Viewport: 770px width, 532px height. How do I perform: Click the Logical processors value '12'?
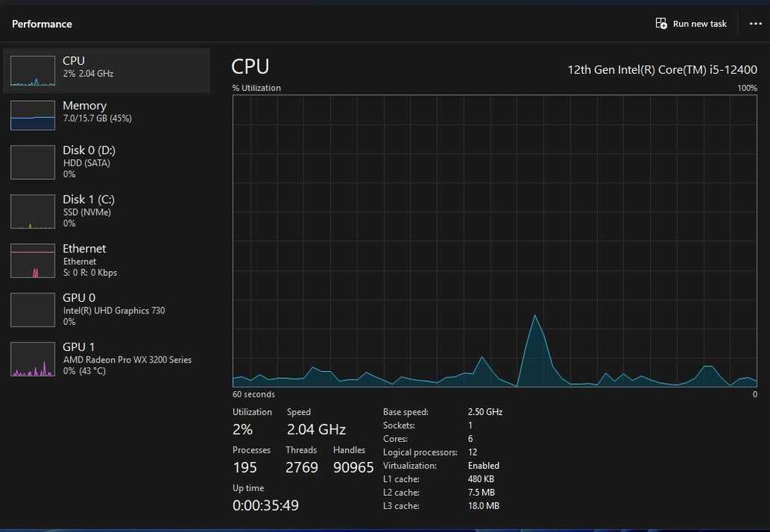[473, 452]
